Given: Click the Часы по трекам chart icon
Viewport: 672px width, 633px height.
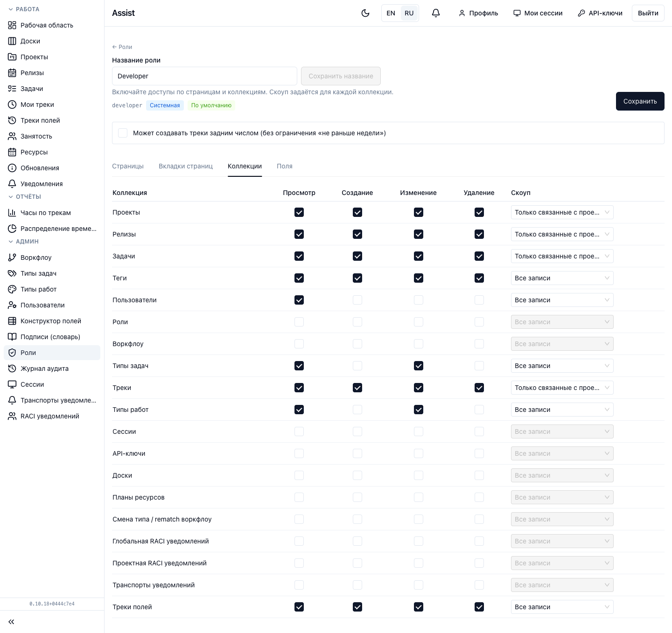Looking at the screenshot, I should 12,213.
